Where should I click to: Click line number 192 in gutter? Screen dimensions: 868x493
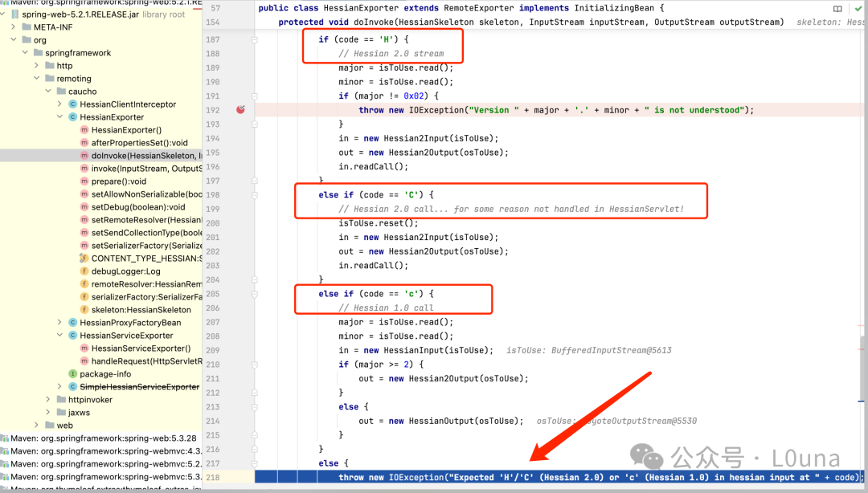[212, 110]
